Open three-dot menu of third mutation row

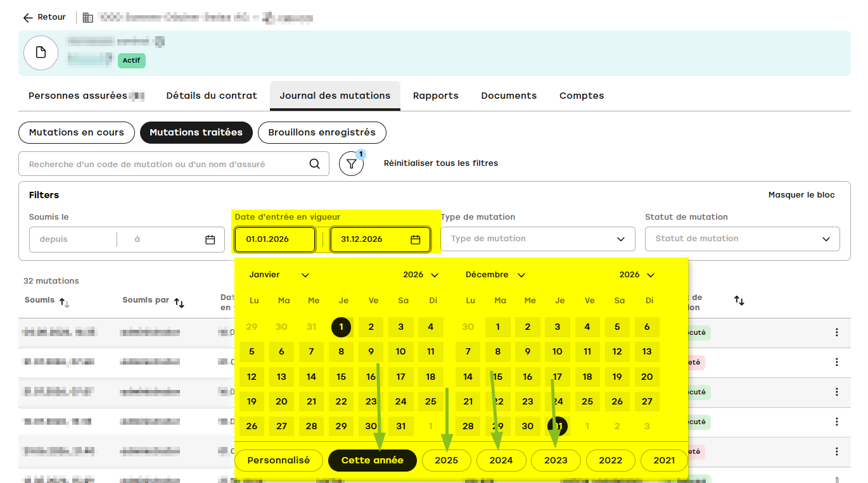[x=837, y=392]
